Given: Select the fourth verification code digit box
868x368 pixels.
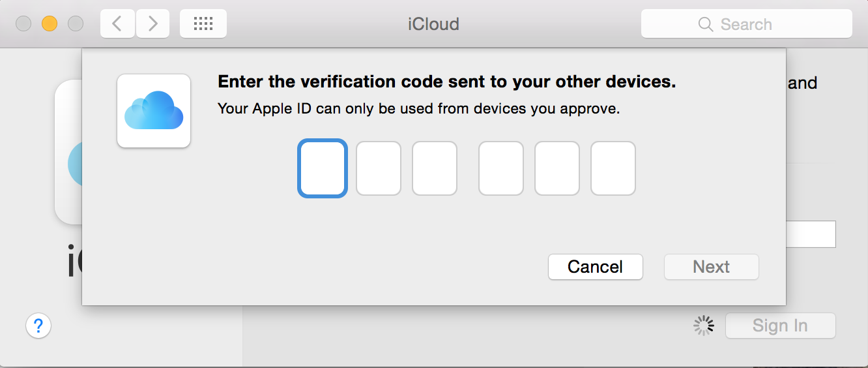Looking at the screenshot, I should pos(501,168).
